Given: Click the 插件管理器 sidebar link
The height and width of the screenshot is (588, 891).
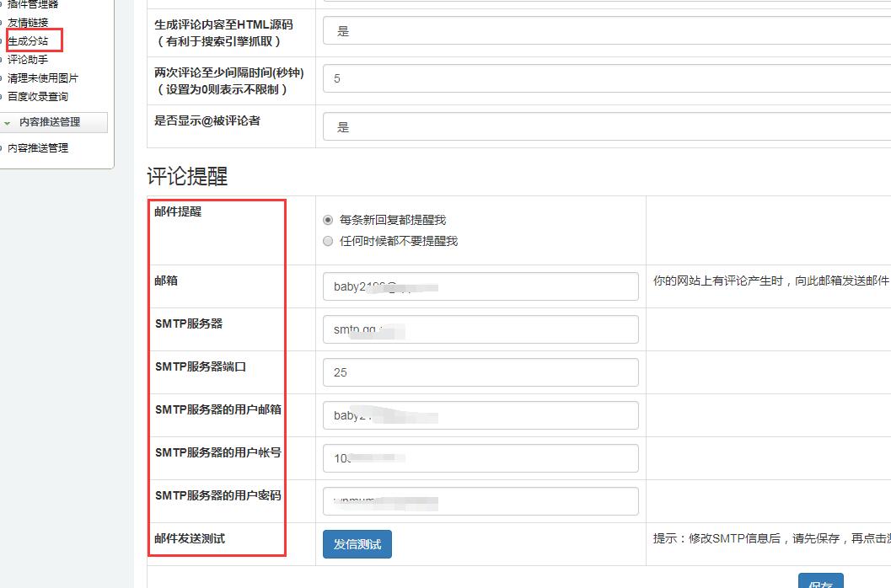Looking at the screenshot, I should (x=33, y=4).
